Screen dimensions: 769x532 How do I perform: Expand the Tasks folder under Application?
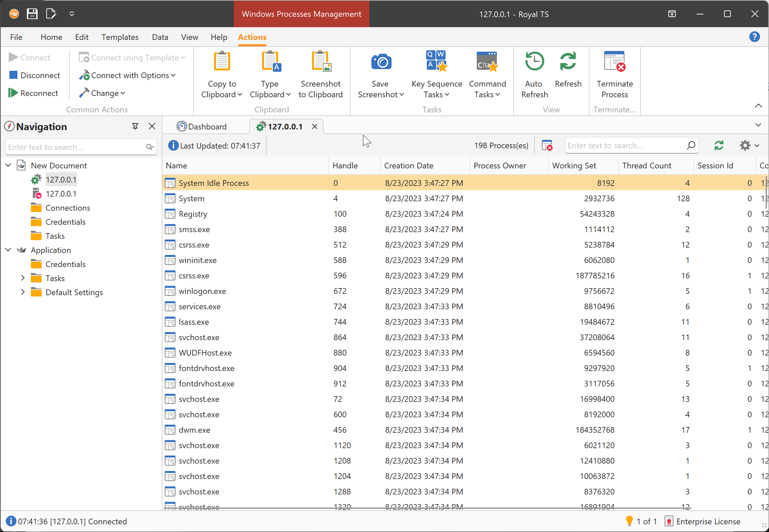point(23,278)
